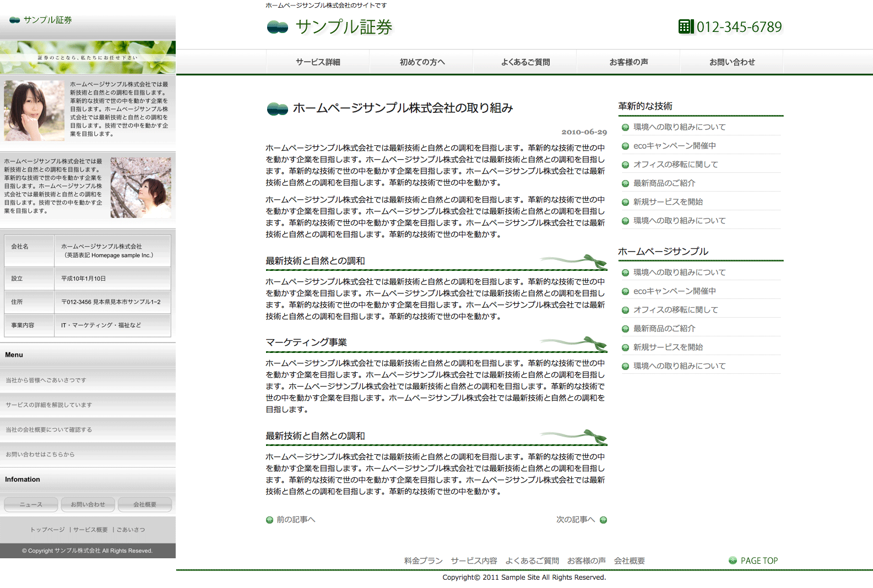Click the logo icon beside the article heading
This screenshot has height=588, width=873.
278,109
